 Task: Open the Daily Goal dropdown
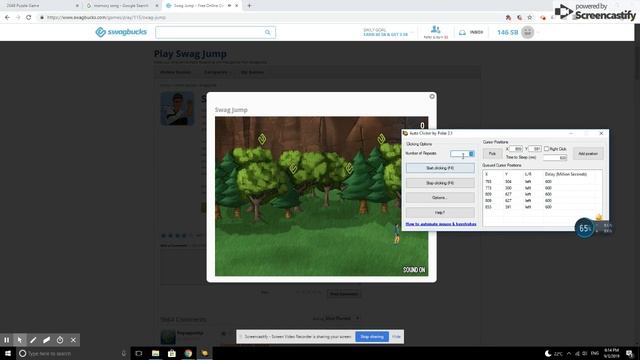click(387, 32)
